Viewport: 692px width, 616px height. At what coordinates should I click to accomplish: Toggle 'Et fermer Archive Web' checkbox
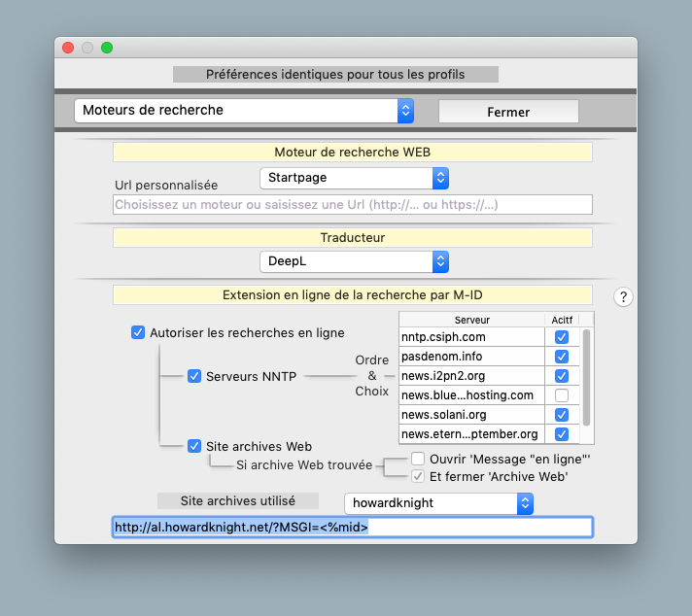[x=418, y=476]
